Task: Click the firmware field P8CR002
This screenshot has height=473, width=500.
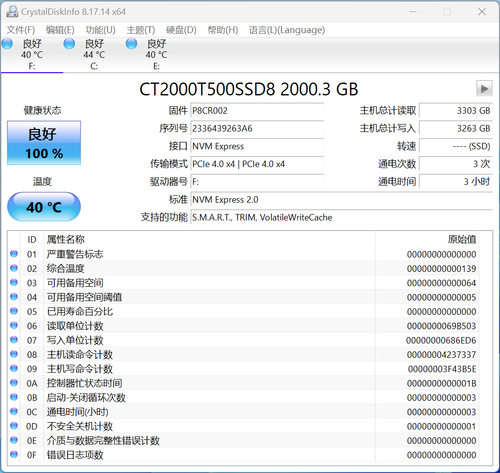Action: coord(257,111)
